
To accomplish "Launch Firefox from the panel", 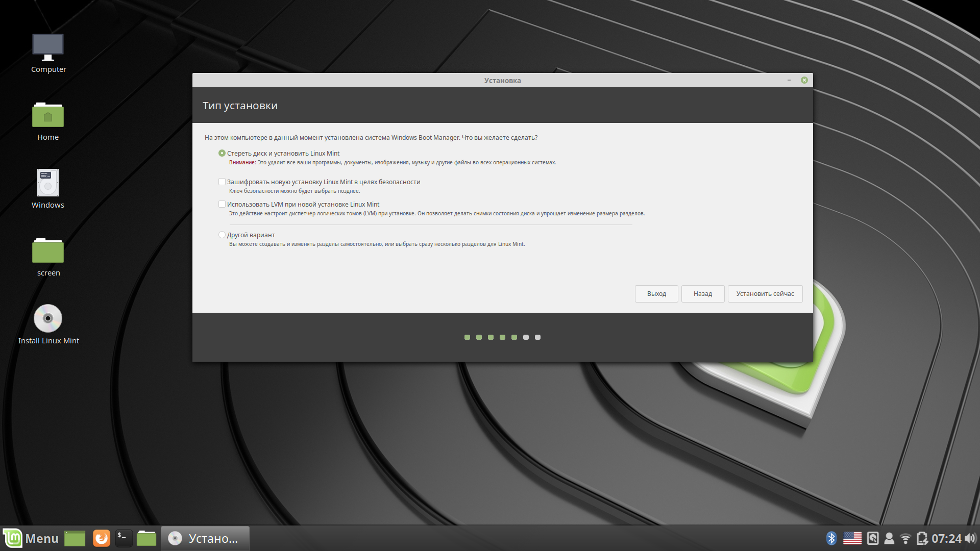I will (101, 538).
